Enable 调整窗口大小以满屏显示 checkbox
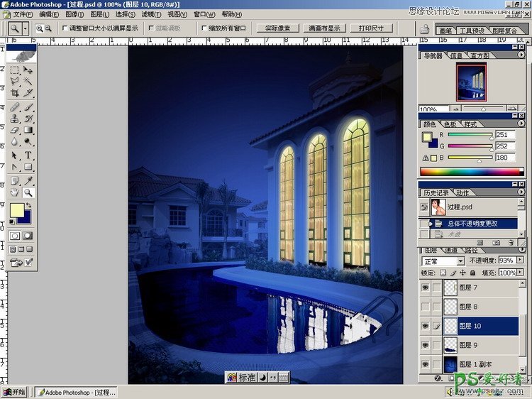Viewport: 532px width, 399px height. coord(65,28)
